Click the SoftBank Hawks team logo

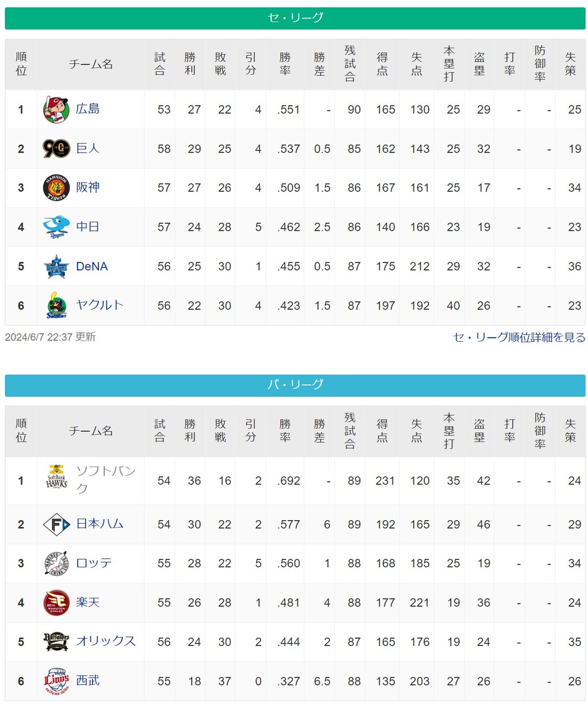click(56, 477)
